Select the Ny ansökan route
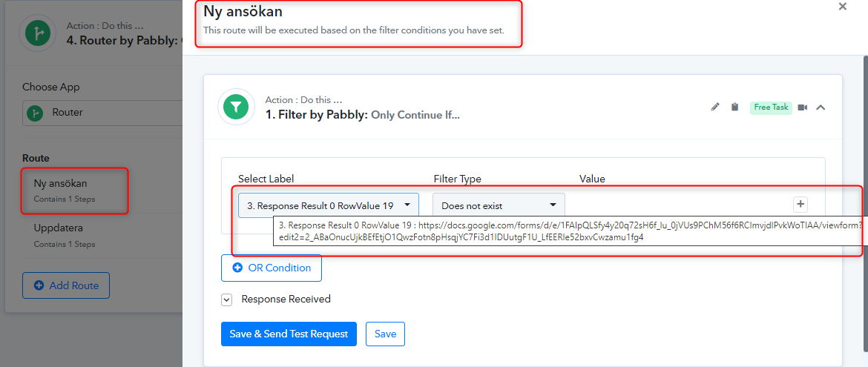 [x=75, y=190]
